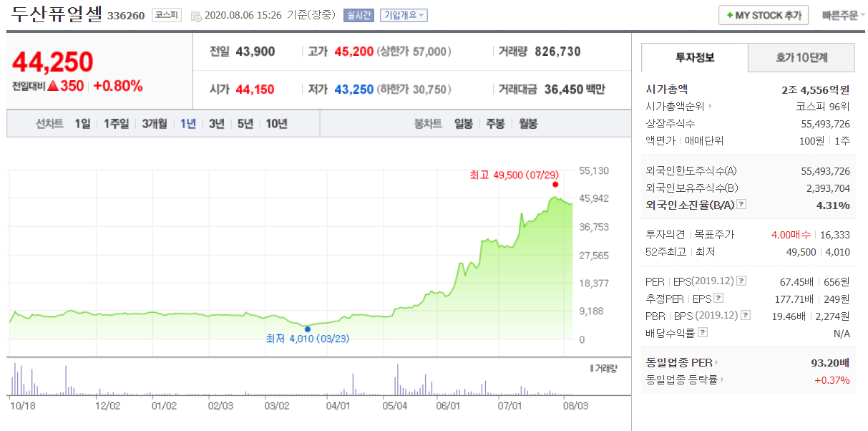
Task: Open the 동일업종 등락률 link
Action: point(685,379)
